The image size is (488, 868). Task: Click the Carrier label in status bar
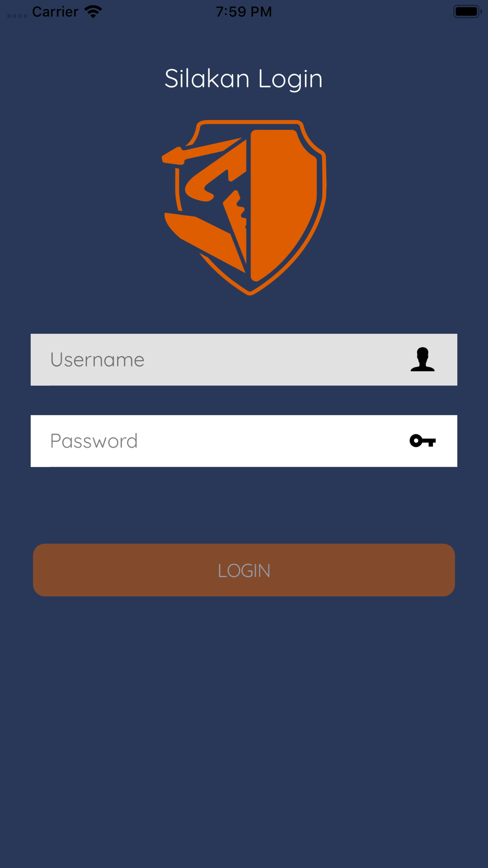(55, 11)
